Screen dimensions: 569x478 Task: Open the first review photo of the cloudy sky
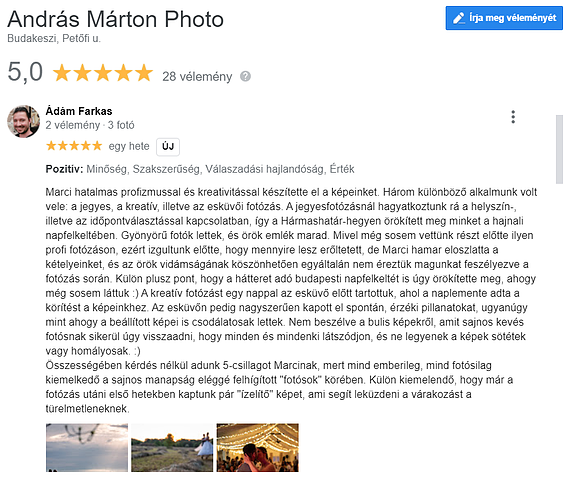(x=87, y=448)
